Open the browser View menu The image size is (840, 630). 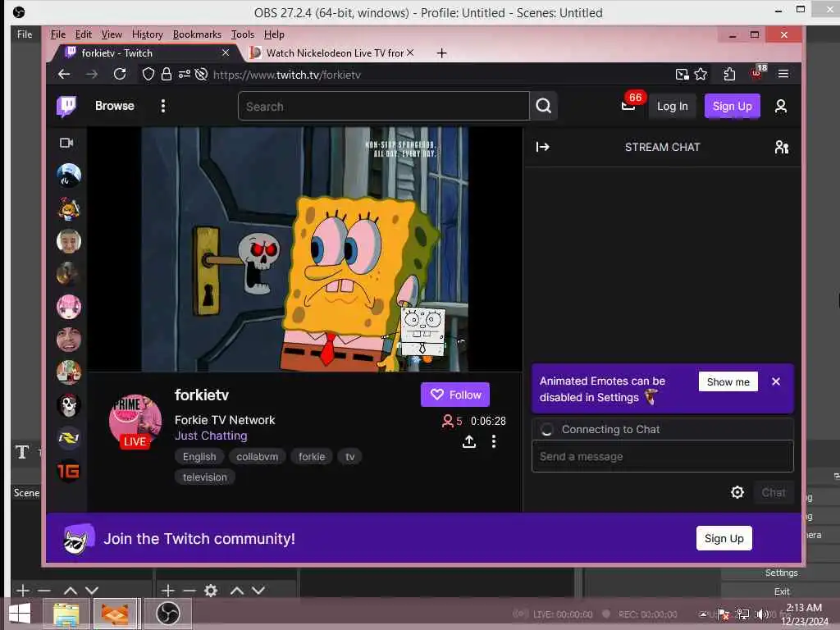click(x=112, y=34)
